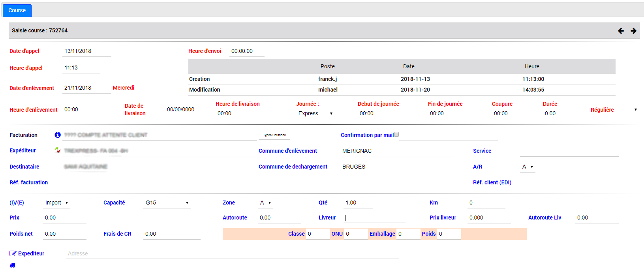Screen dimensions: 644x272
Task: Open the Zone dropdown
Action: (265, 203)
